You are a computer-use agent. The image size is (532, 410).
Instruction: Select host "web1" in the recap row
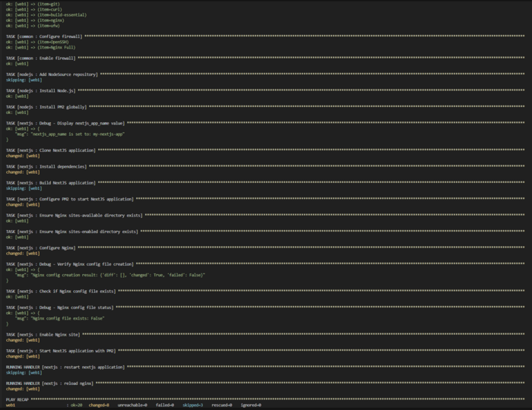click(11, 405)
